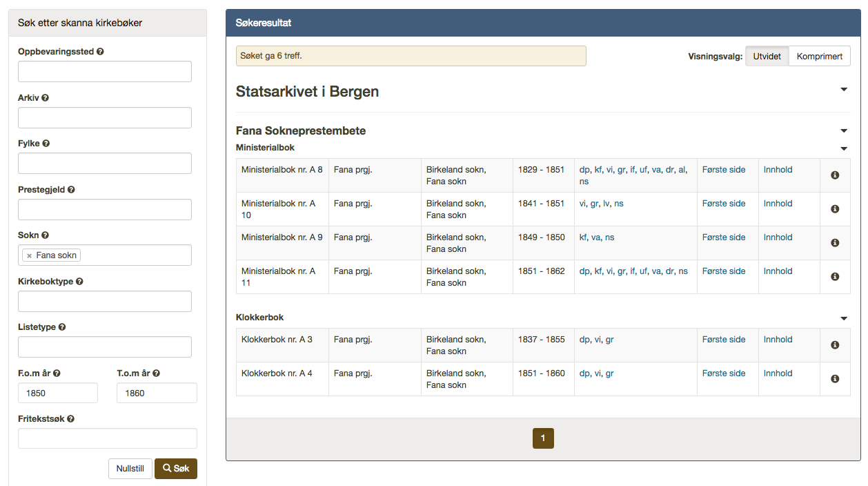Click the T.o.m år field with 1860
Viewport: 868px width, 486px height.
[157, 393]
